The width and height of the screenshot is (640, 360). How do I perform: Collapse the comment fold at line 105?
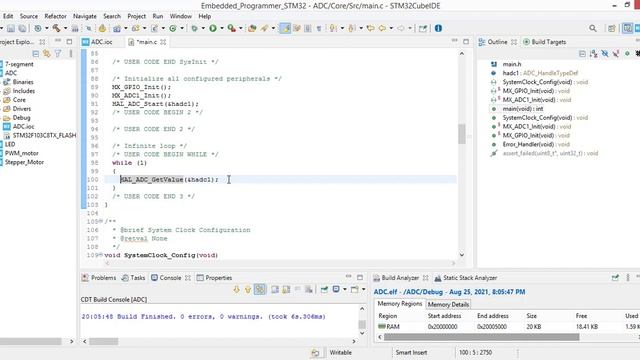pyautogui.click(x=100, y=221)
